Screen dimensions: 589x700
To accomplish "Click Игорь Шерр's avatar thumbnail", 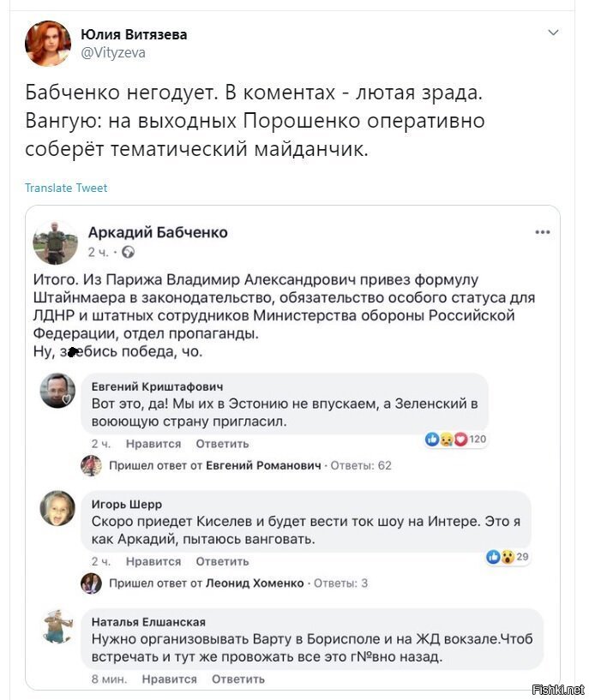I will [x=57, y=508].
